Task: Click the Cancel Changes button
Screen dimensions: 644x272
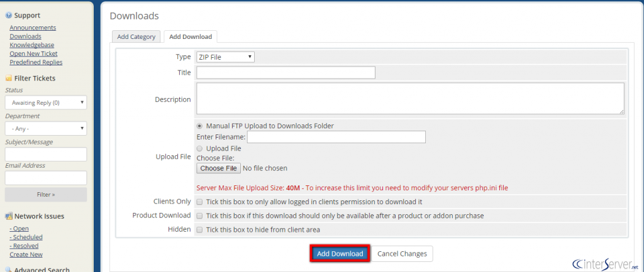Action: coord(402,254)
